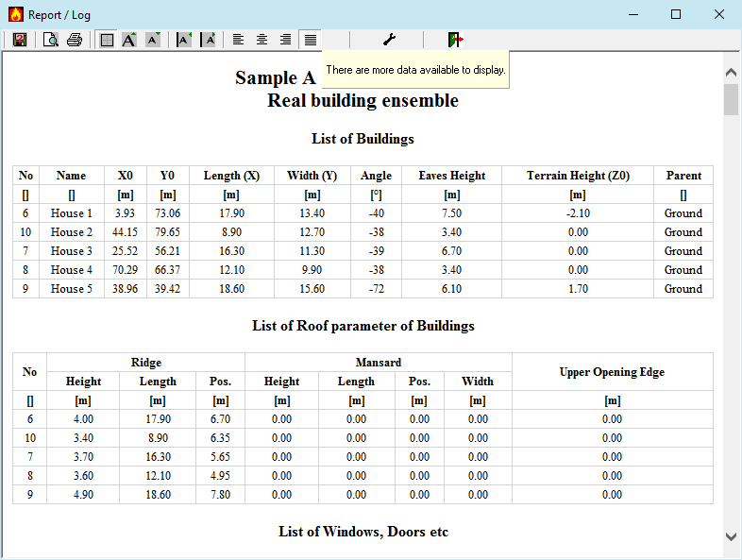Screen dimensions: 742x560
Task: Click angle value -72
Action: tap(377, 289)
